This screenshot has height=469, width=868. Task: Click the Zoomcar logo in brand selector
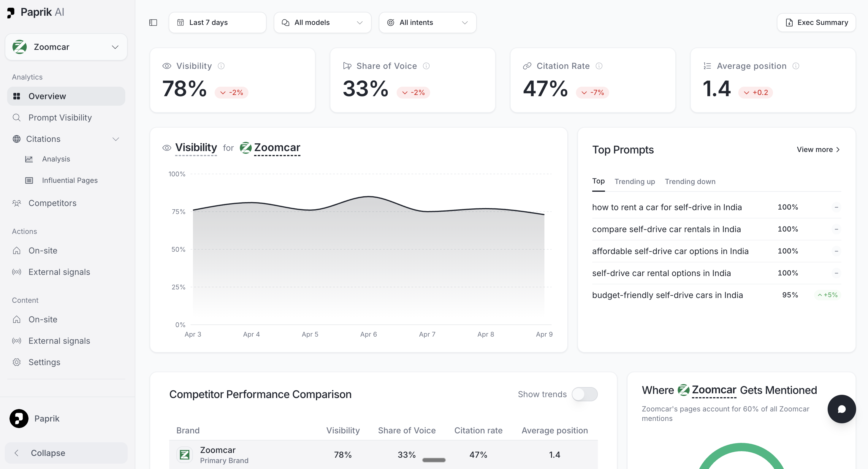[20, 47]
